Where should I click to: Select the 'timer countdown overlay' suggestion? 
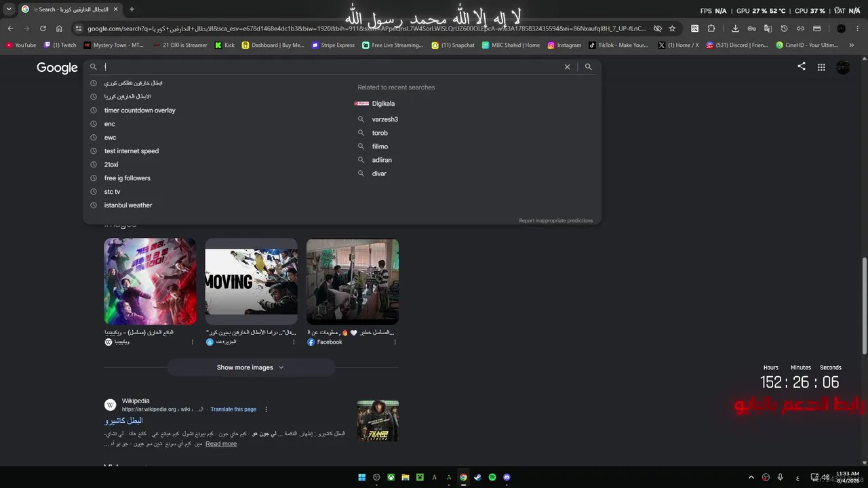click(140, 110)
